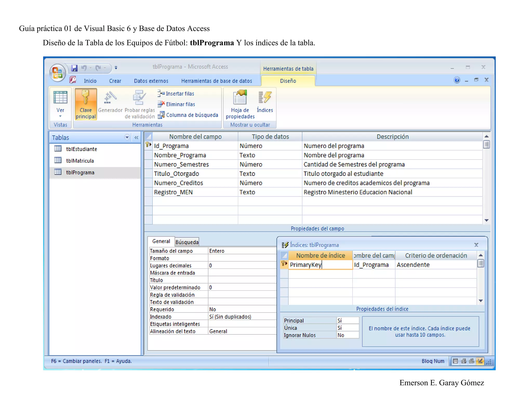Select the General properties tab
This screenshot has width=532, height=411.
tap(161, 241)
